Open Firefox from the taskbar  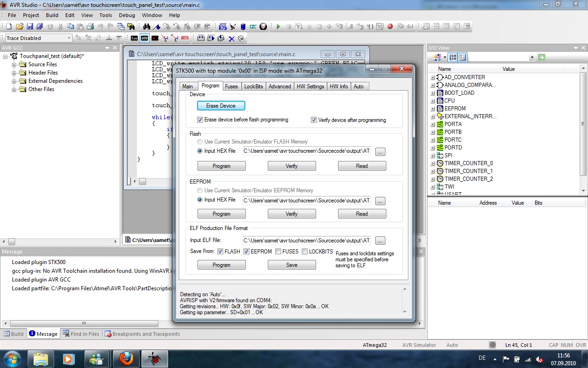[x=126, y=358]
